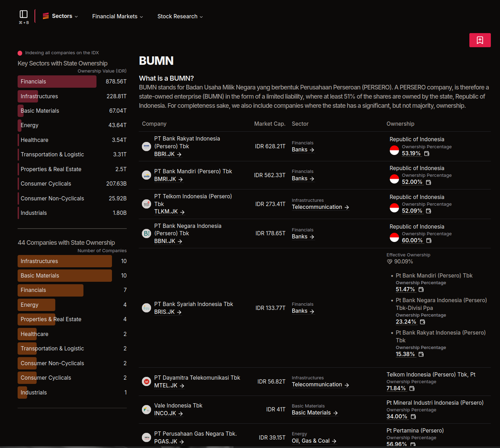Click the wallet icon next to 23.24%
This screenshot has width=500, height=448.
click(423, 322)
